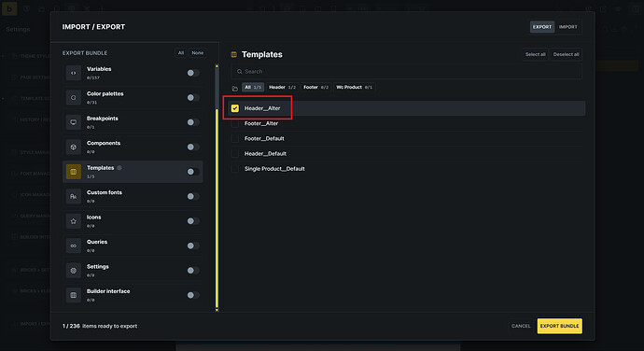Switch to the IMPORT tab
This screenshot has height=351, width=644.
coord(568,27)
